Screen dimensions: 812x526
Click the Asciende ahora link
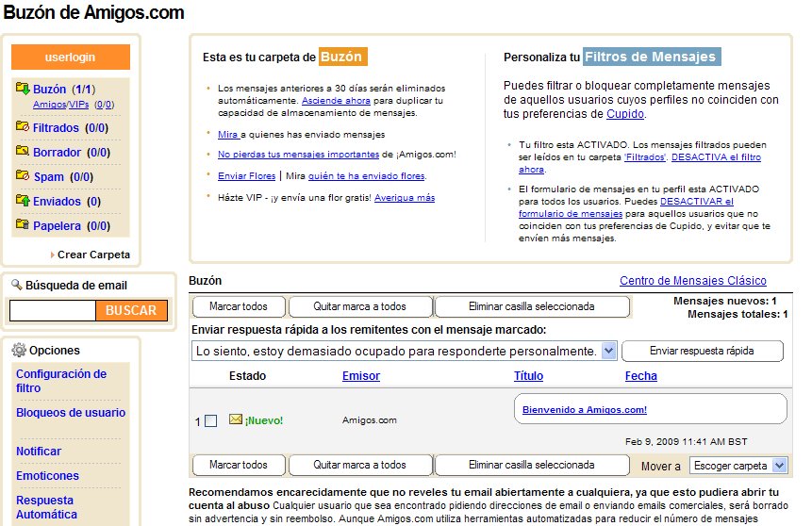click(336, 101)
